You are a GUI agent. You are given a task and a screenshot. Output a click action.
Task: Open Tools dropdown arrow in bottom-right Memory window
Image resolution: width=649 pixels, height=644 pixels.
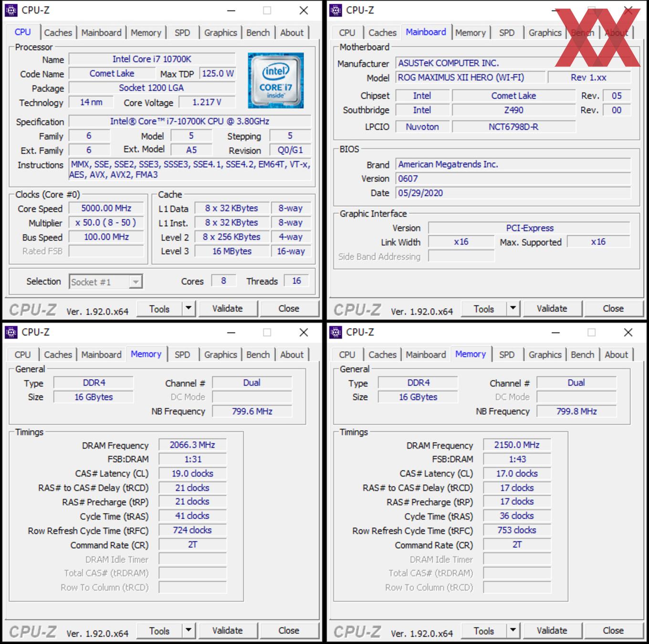coord(513,631)
